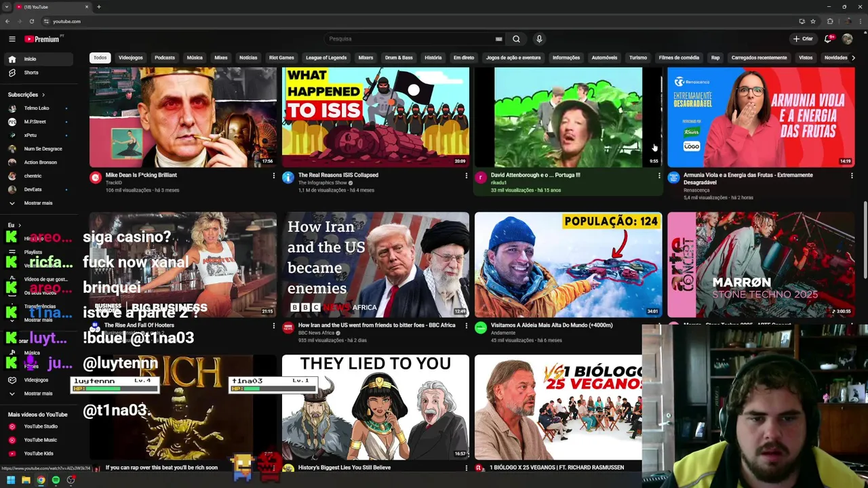Open options for History's Biggest Lies video
This screenshot has width=868, height=488.
[x=466, y=468]
